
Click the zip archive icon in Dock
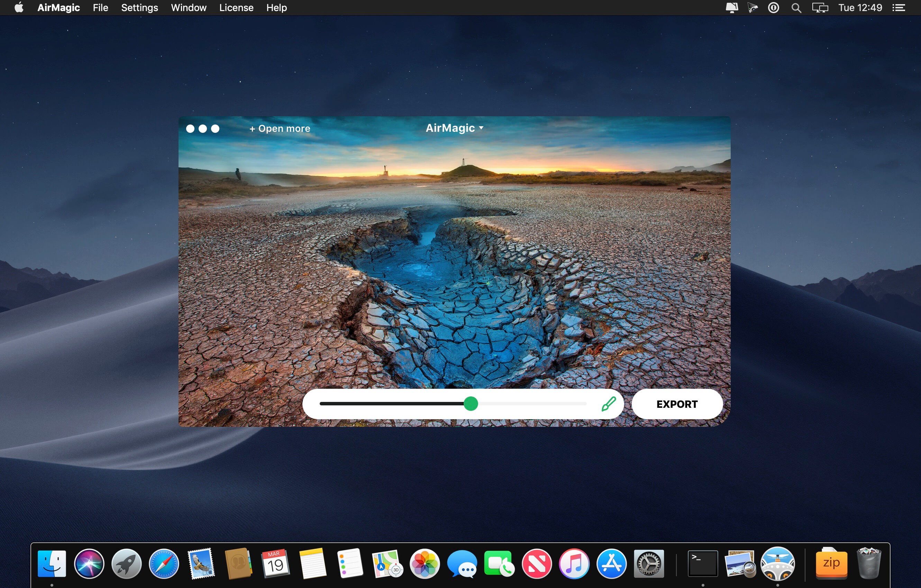click(x=831, y=563)
